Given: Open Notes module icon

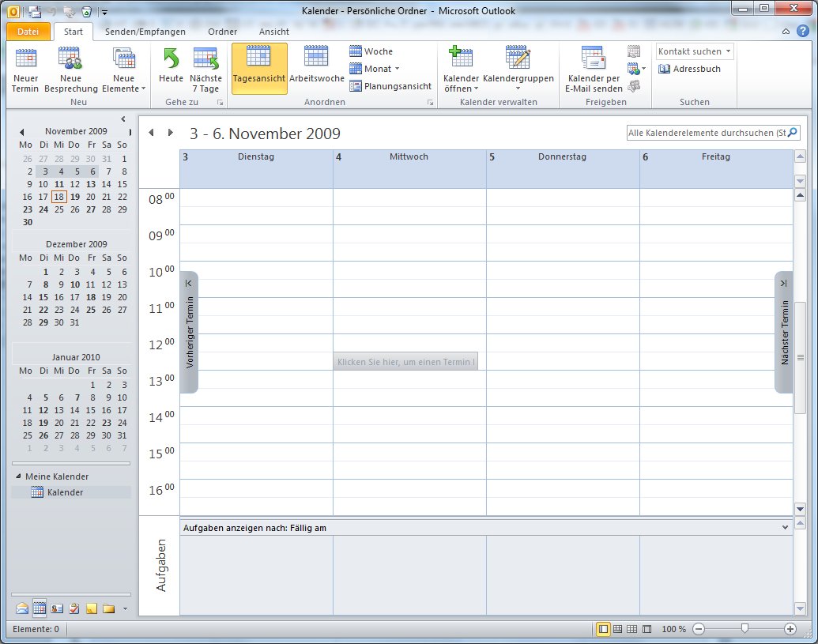Looking at the screenshot, I should (92, 608).
